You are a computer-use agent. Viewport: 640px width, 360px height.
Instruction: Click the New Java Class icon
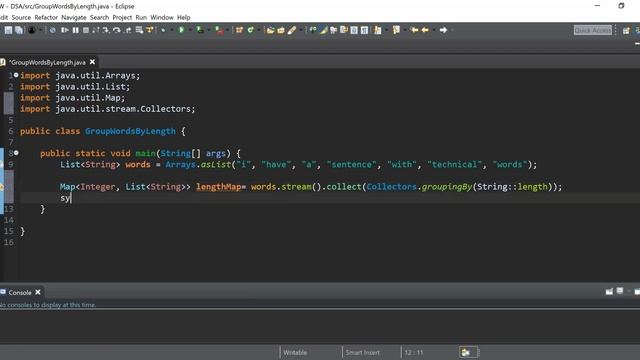pyautogui.click(x=250, y=30)
